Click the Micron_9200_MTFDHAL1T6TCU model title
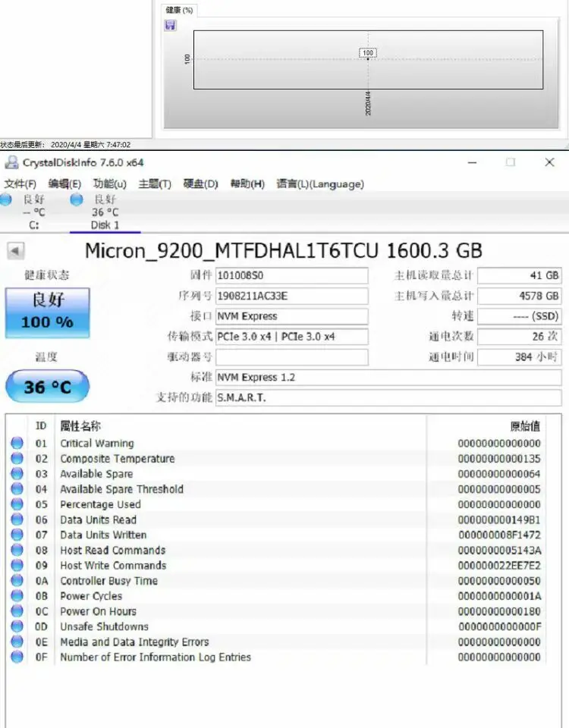Viewport: 569px width, 728px height. (x=231, y=251)
